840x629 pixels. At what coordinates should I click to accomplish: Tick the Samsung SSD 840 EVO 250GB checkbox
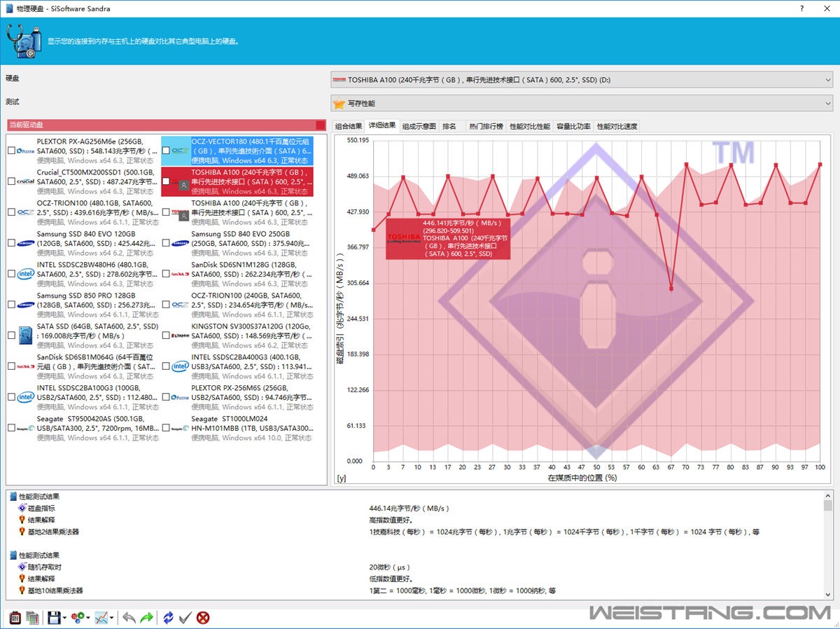click(x=166, y=243)
